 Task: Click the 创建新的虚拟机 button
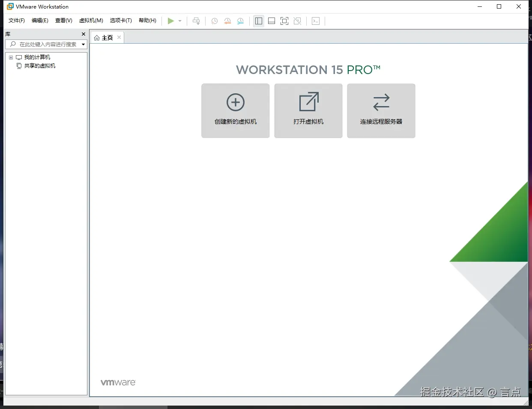coord(236,110)
